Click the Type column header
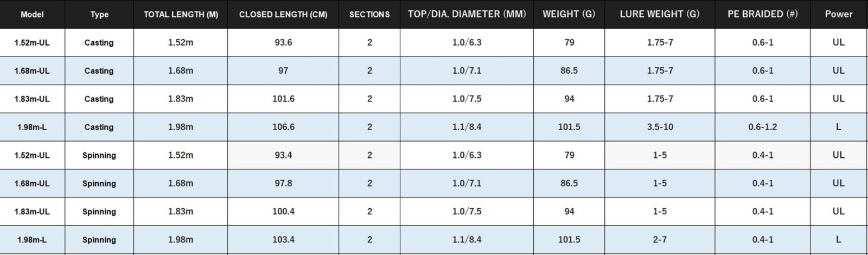Screen dimensions: 868x255 pyautogui.click(x=99, y=14)
